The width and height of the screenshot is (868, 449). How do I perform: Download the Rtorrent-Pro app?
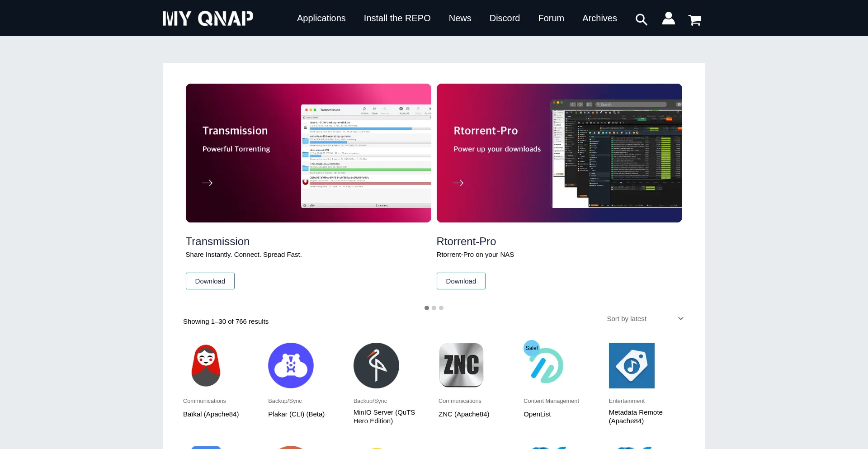click(461, 281)
